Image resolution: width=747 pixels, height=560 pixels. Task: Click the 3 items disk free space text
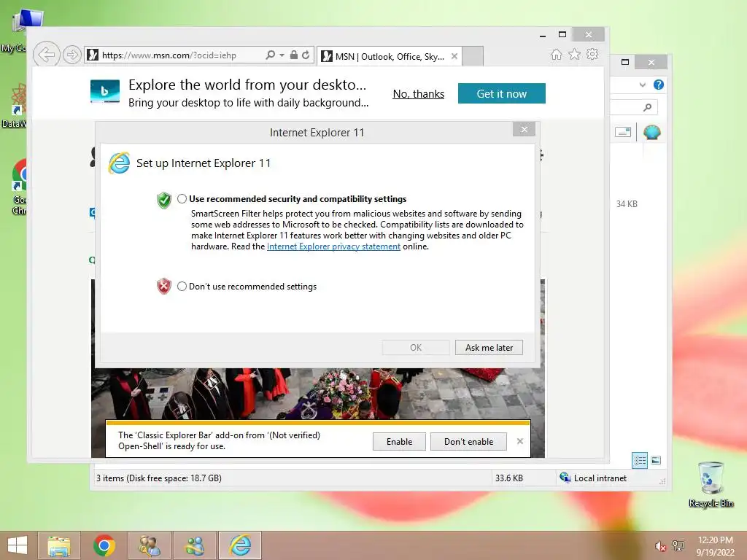[x=158, y=478]
